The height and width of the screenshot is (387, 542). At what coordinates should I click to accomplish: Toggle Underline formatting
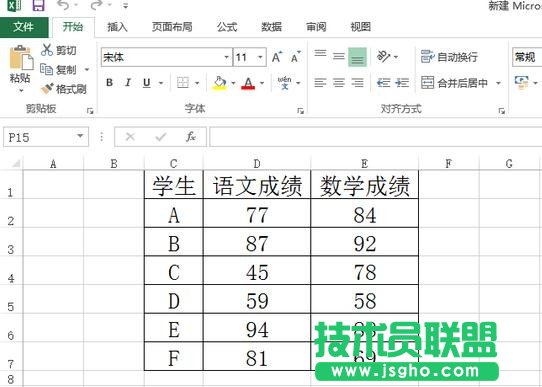click(x=147, y=83)
